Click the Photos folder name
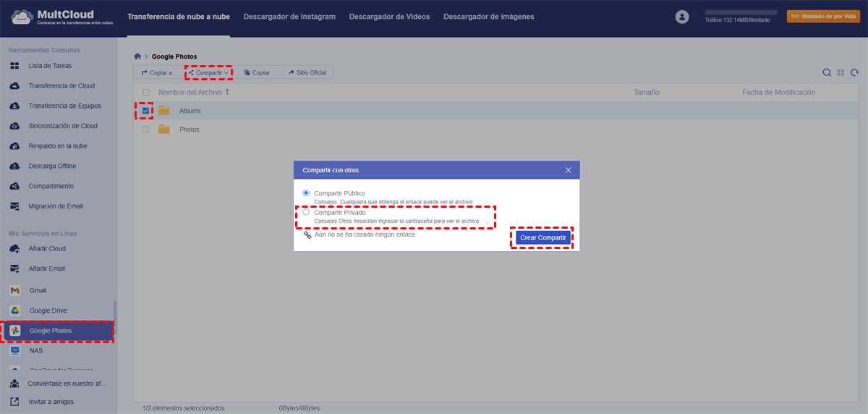 tap(190, 130)
